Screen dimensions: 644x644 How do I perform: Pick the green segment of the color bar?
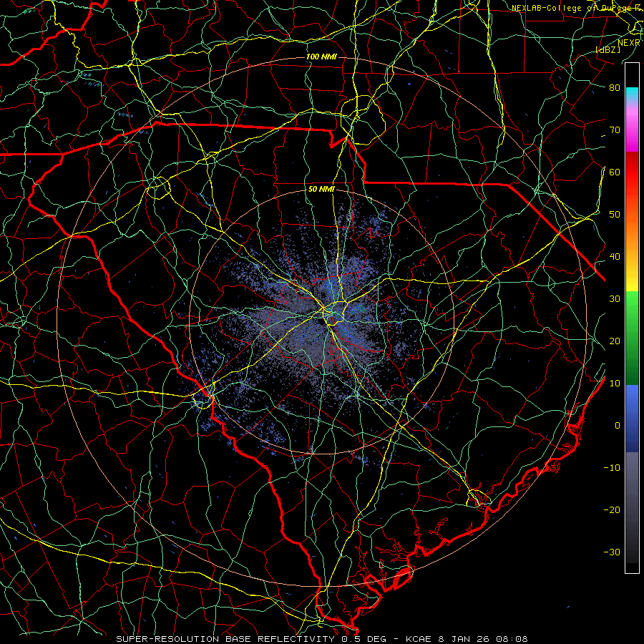tap(632, 338)
